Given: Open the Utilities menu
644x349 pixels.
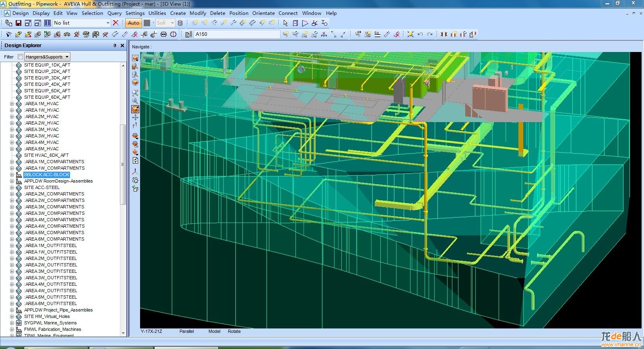Looking at the screenshot, I should coord(157,13).
